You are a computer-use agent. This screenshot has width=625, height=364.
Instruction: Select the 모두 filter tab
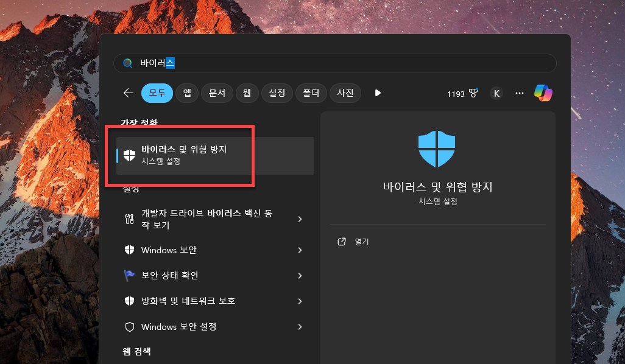click(157, 93)
